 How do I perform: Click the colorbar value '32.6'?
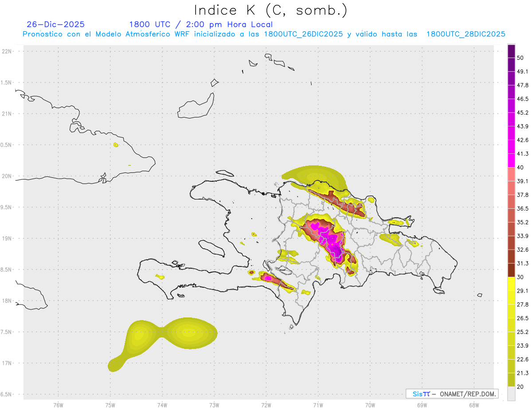523,250
